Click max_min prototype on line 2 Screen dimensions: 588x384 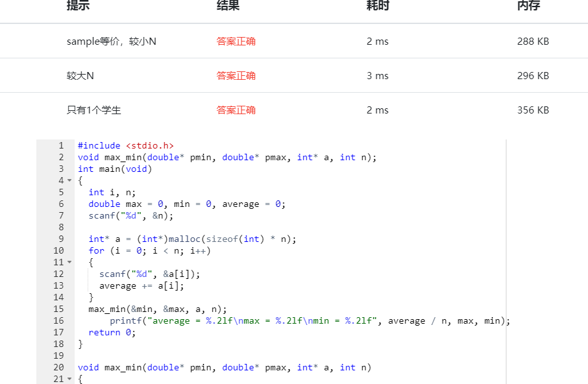227,158
